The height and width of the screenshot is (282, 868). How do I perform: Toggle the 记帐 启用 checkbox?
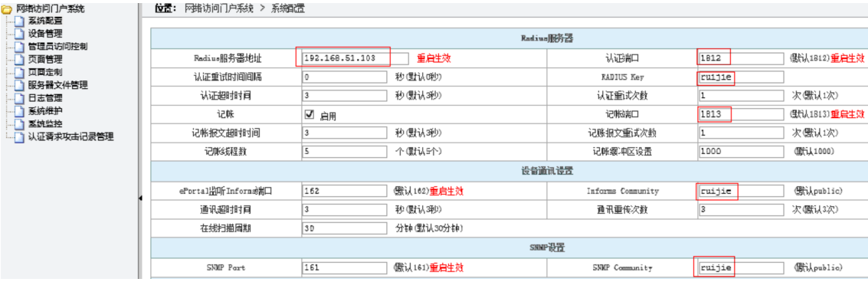click(310, 115)
